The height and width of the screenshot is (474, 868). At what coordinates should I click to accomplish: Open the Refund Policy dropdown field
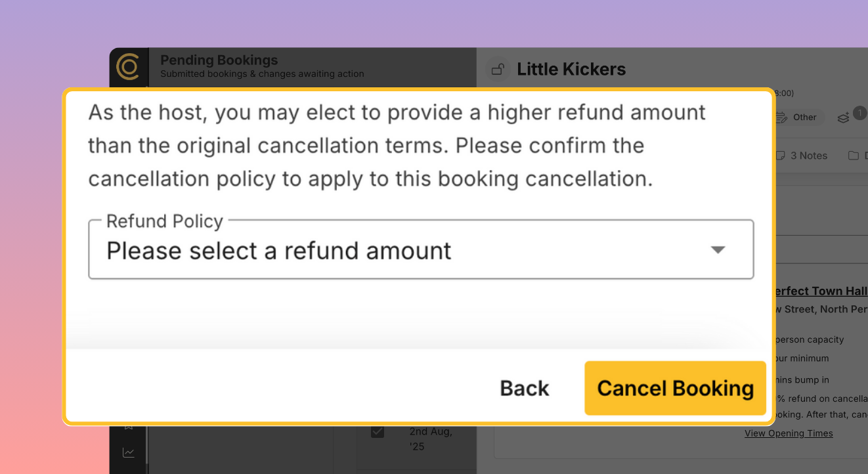point(420,250)
